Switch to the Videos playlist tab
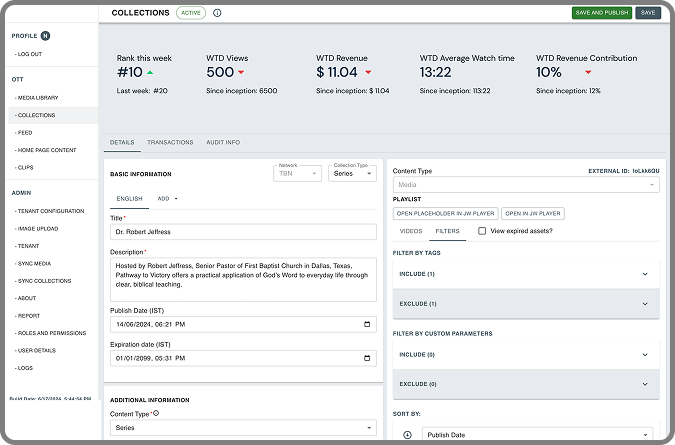 point(410,231)
